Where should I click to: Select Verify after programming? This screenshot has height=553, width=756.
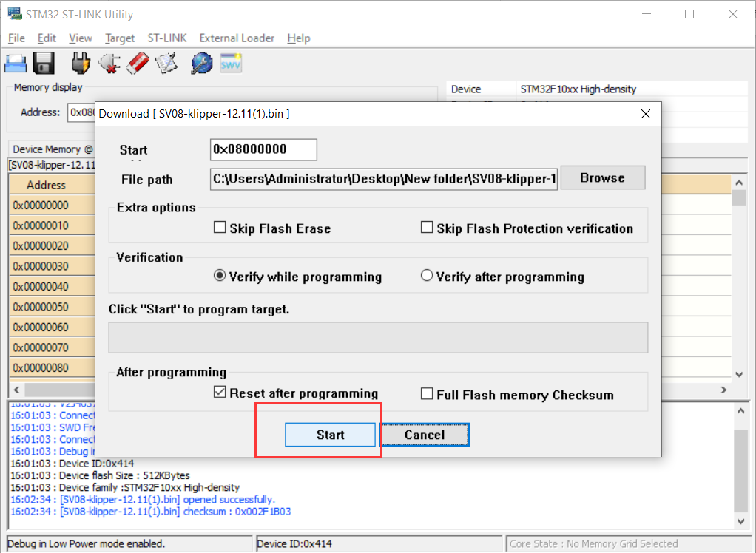pos(427,274)
